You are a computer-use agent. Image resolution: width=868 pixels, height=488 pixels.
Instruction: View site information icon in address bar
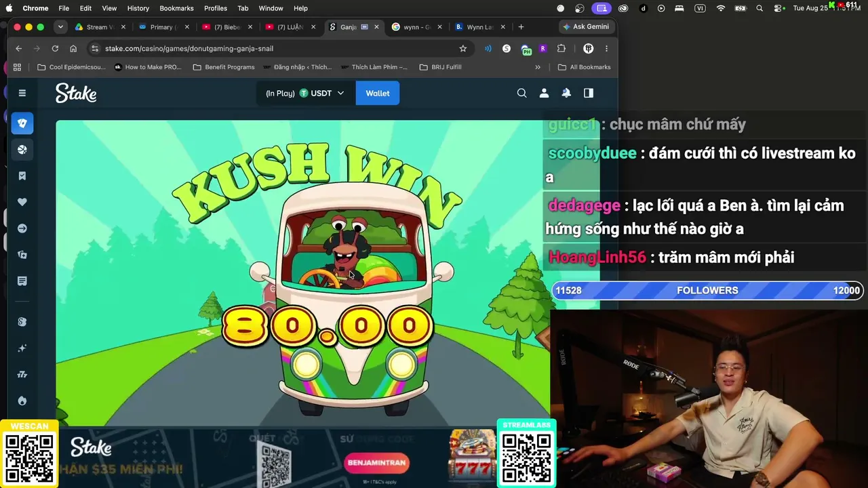pos(95,49)
